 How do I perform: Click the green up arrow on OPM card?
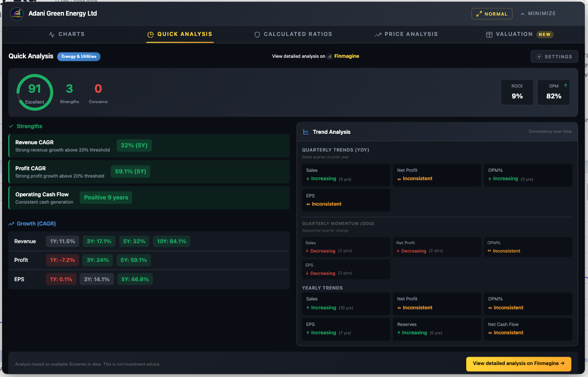(x=565, y=85)
